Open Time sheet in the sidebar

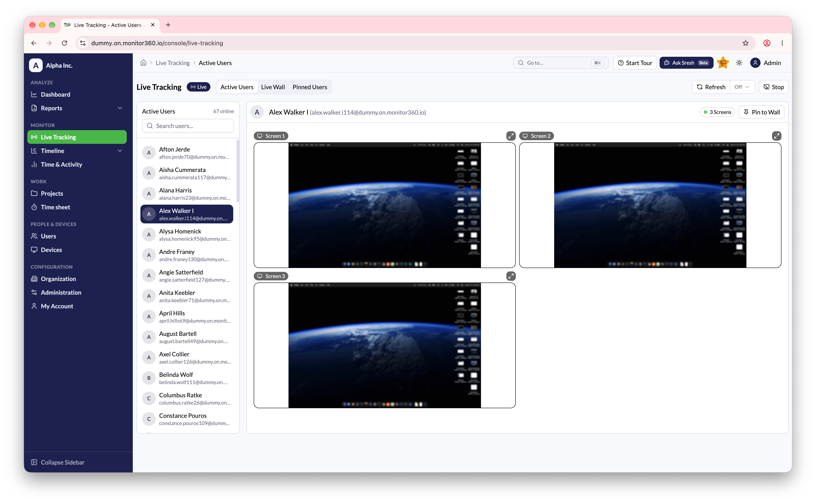[x=77, y=207]
